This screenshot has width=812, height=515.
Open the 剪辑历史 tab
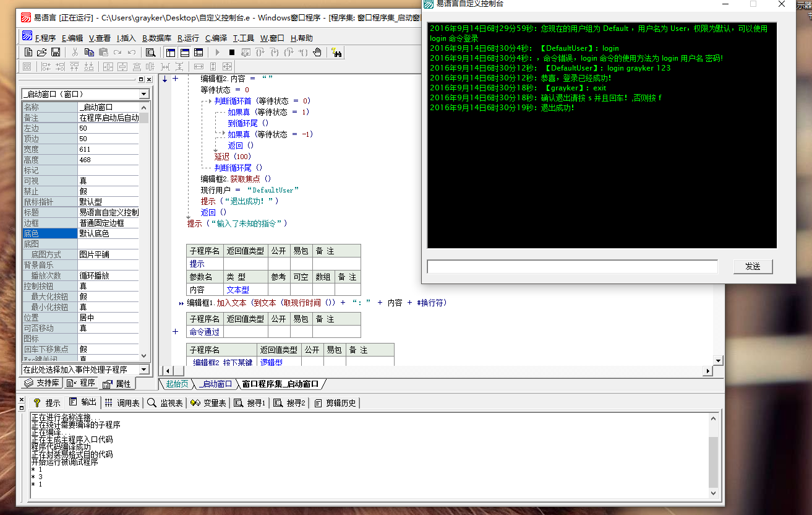pyautogui.click(x=335, y=403)
